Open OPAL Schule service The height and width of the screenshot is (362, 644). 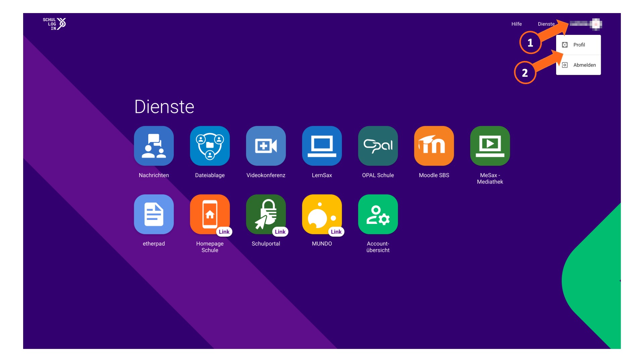click(378, 146)
